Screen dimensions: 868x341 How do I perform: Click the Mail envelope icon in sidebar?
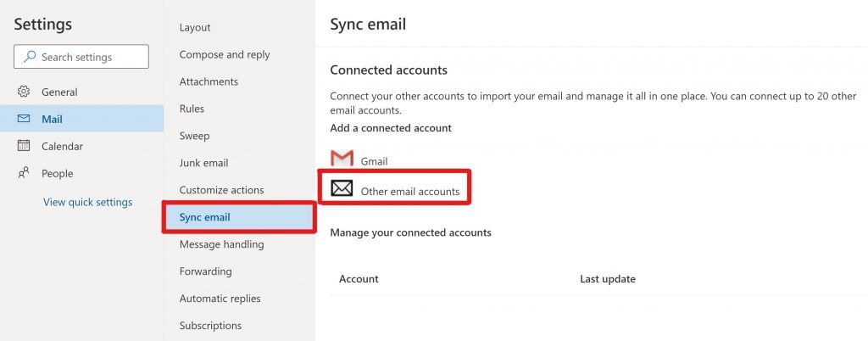(24, 119)
